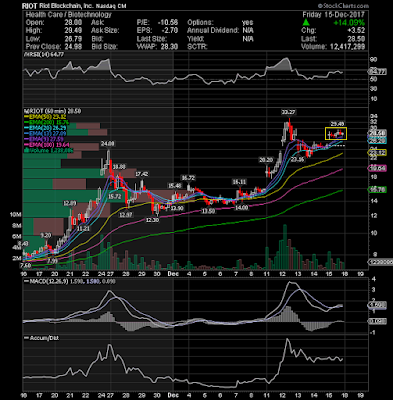
Task: Click the 16.11 price label
Action: 239,182
